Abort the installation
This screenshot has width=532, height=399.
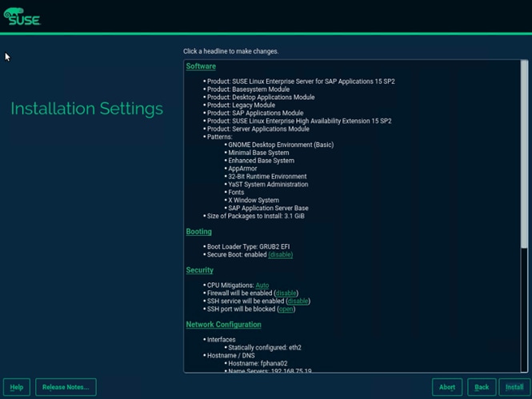coord(447,387)
